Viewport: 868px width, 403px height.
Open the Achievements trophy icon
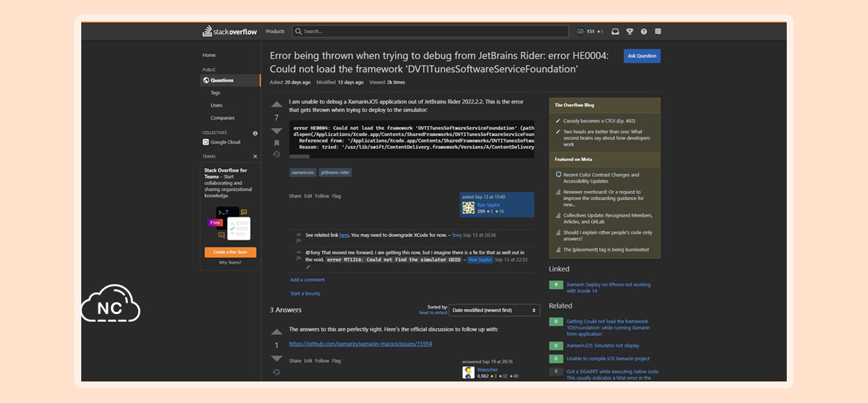coord(630,31)
